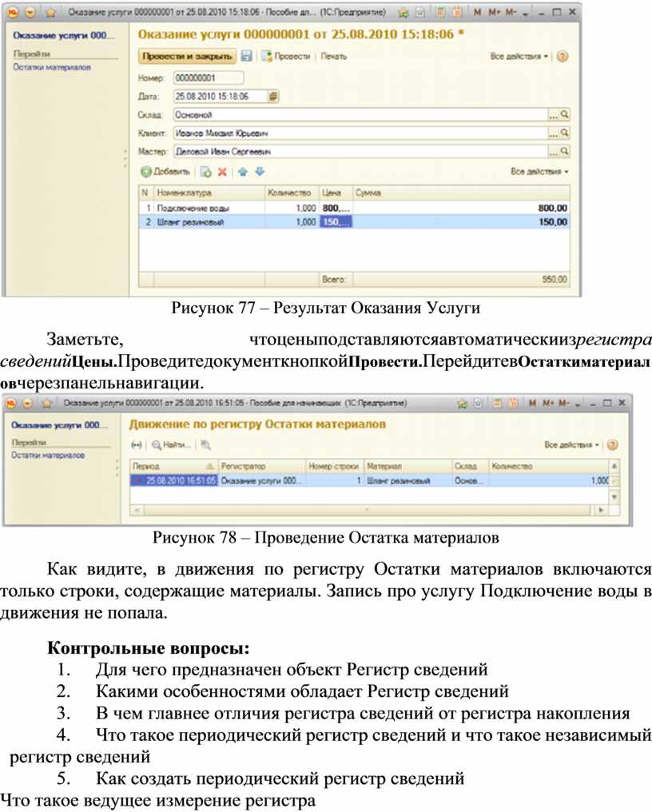This screenshot has height=812, width=652.
Task: Click the Клиент field Иванов Михаил Юрьевич
Action: (x=361, y=133)
